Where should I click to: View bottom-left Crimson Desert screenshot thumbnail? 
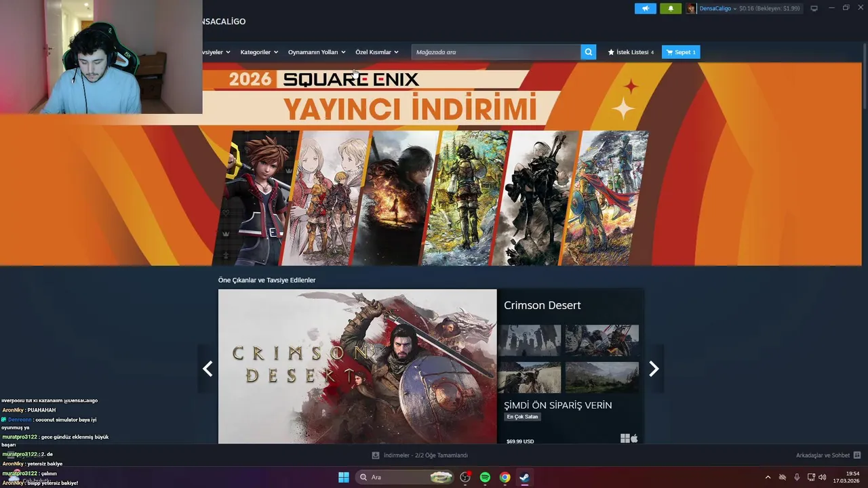click(x=530, y=378)
